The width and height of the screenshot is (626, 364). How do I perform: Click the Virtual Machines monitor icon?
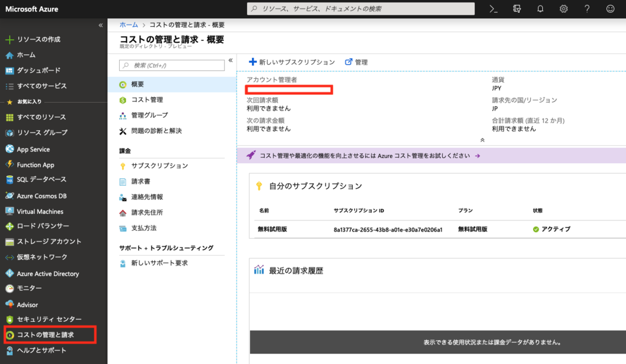(x=10, y=211)
